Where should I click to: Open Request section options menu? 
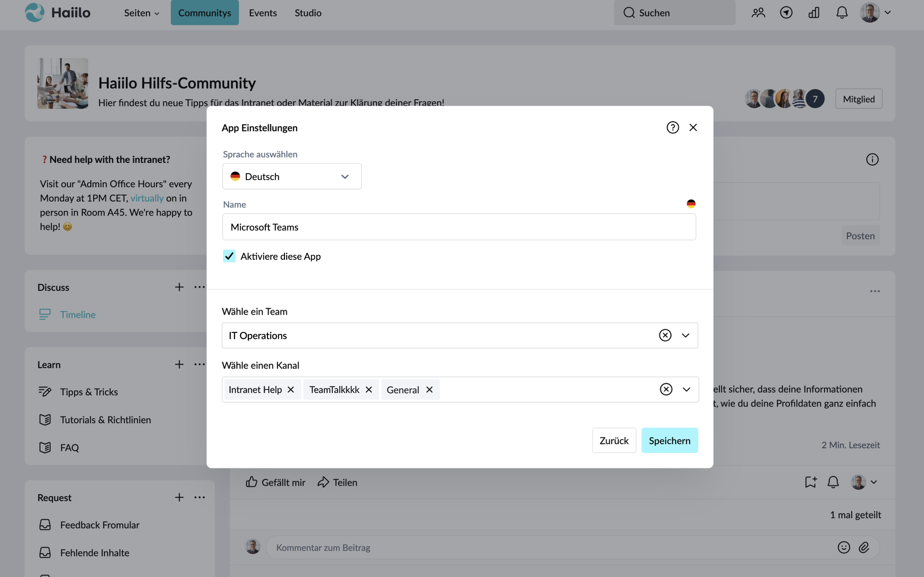[x=199, y=497]
